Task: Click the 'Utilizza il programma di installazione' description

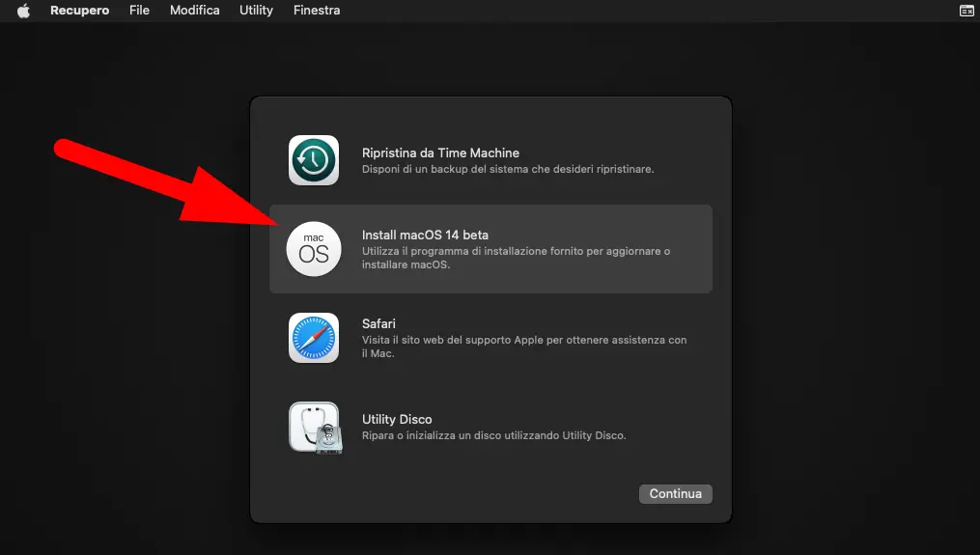Action: [x=517, y=258]
